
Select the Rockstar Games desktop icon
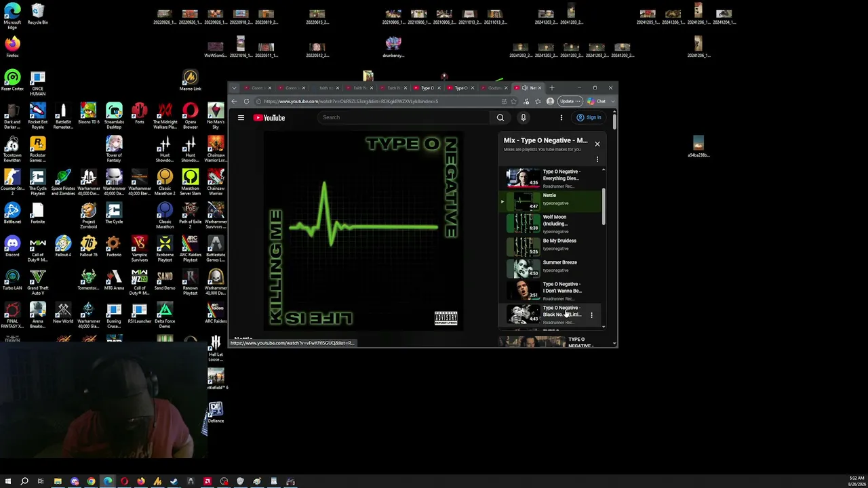(37, 150)
